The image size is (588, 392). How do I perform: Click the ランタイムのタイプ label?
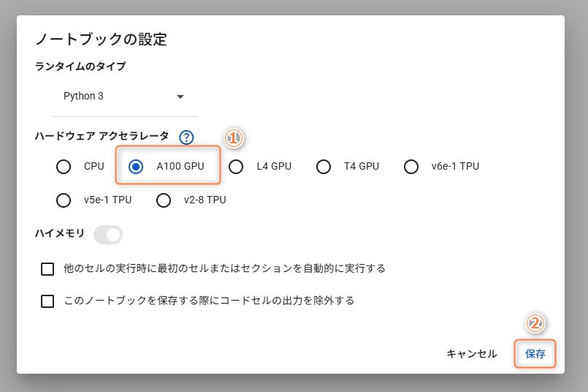pos(80,66)
